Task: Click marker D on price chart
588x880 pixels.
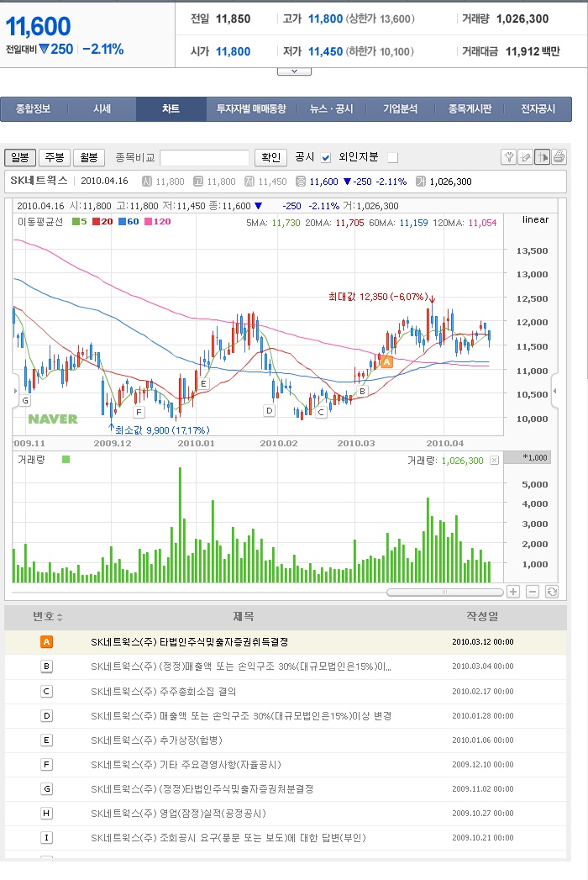Action: pos(270,410)
